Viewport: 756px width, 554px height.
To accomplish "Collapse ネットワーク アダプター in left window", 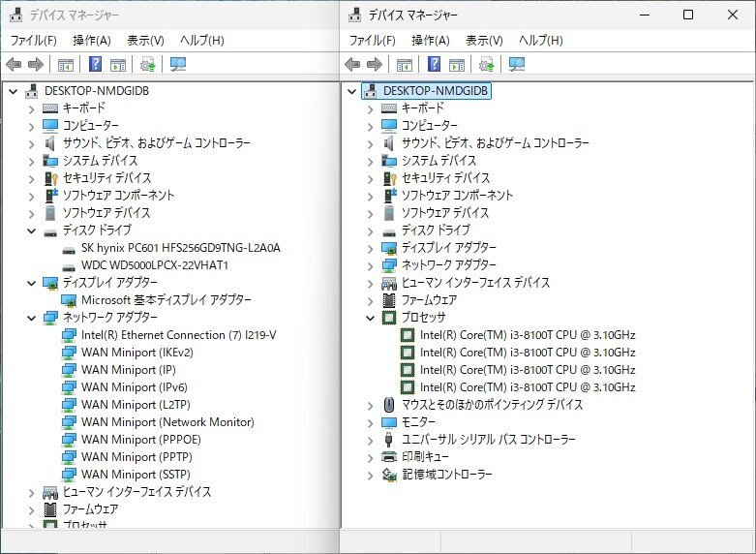I will click(x=32, y=318).
